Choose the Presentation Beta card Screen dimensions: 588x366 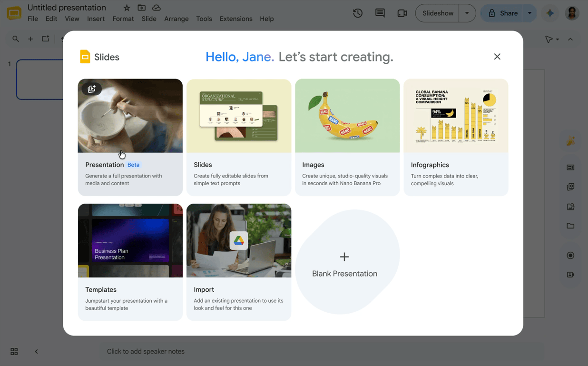point(130,137)
